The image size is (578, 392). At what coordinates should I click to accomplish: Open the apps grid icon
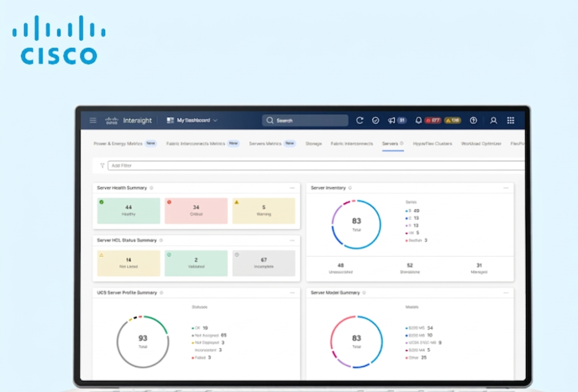(x=510, y=121)
